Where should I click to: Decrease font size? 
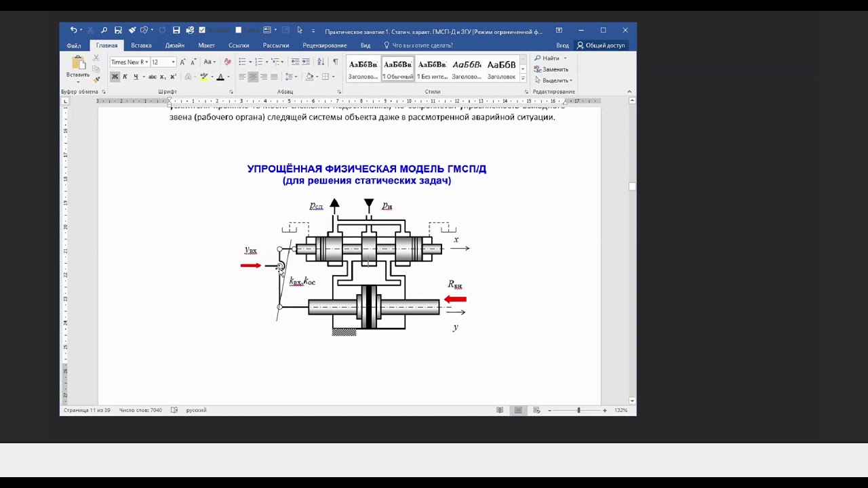[x=193, y=62]
